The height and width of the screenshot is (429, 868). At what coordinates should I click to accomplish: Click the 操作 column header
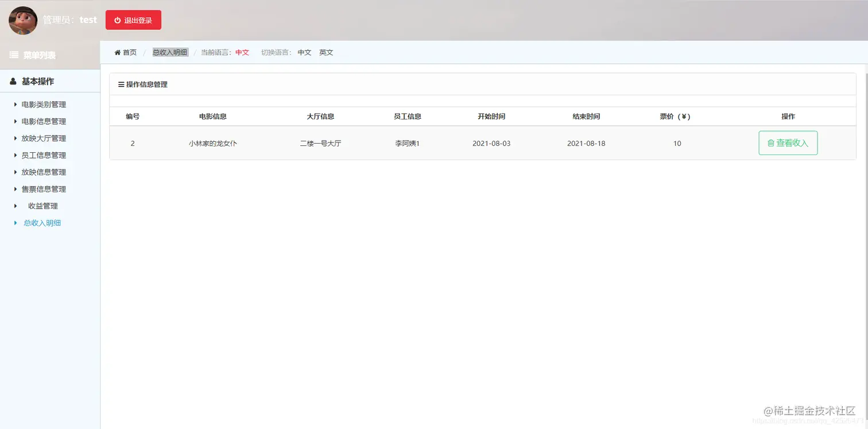(x=788, y=117)
